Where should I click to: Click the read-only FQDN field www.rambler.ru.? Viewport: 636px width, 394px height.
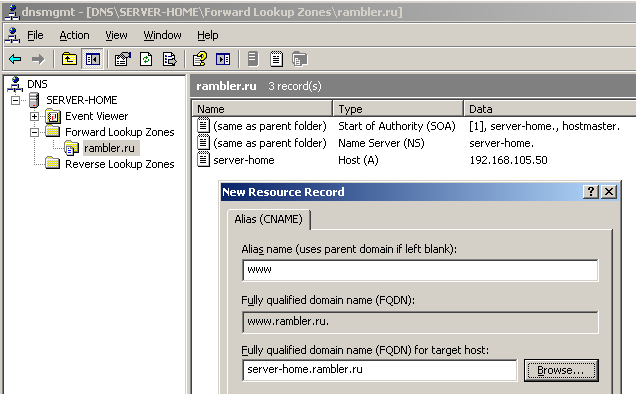click(420, 322)
